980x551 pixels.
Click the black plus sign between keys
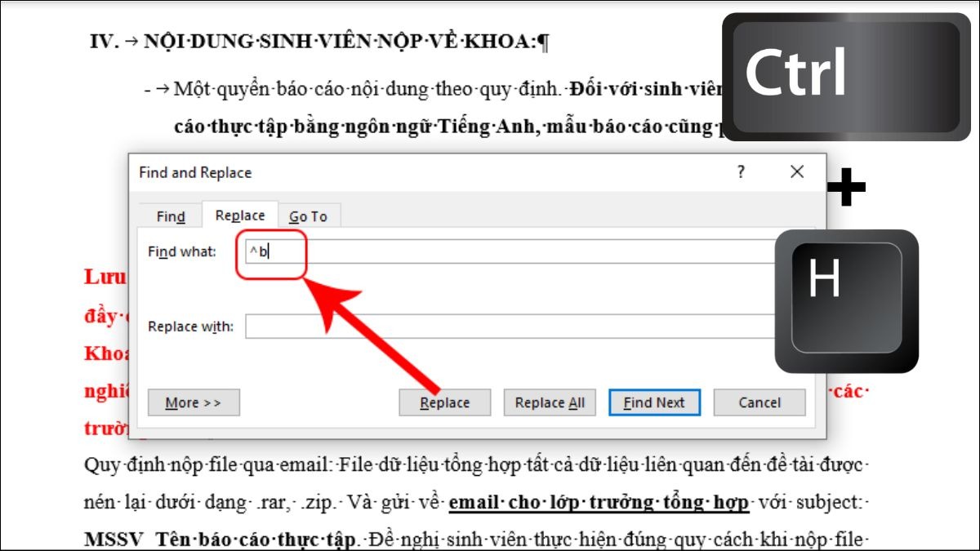click(x=846, y=189)
